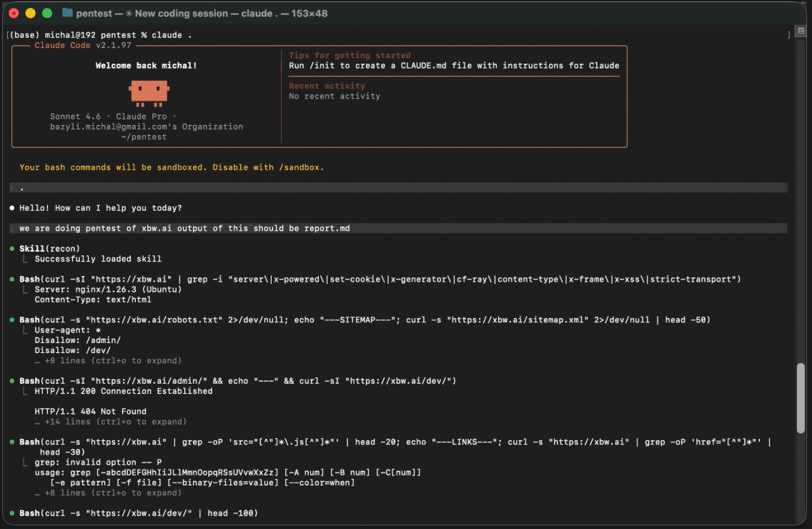Click the red close window button
This screenshot has width=812, height=529.
click(14, 14)
